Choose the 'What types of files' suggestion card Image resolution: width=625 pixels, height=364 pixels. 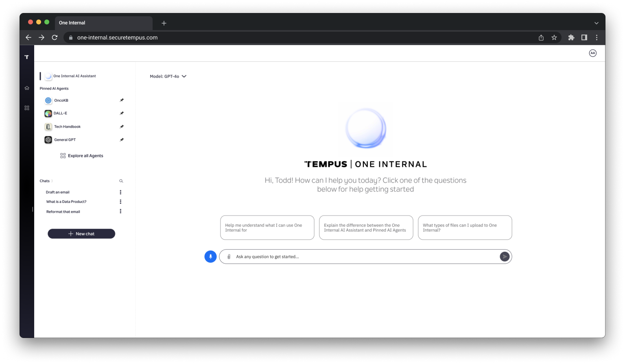tap(465, 228)
